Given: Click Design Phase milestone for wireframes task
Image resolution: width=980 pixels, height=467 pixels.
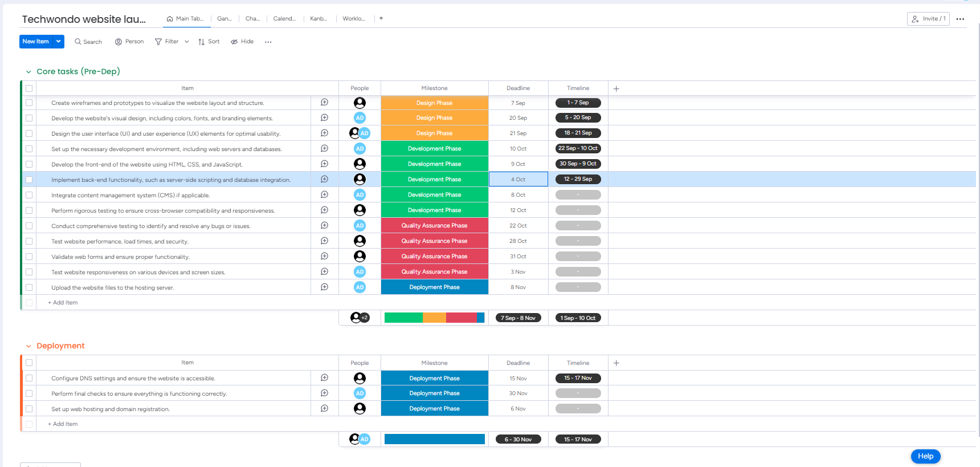Looking at the screenshot, I should pos(434,103).
